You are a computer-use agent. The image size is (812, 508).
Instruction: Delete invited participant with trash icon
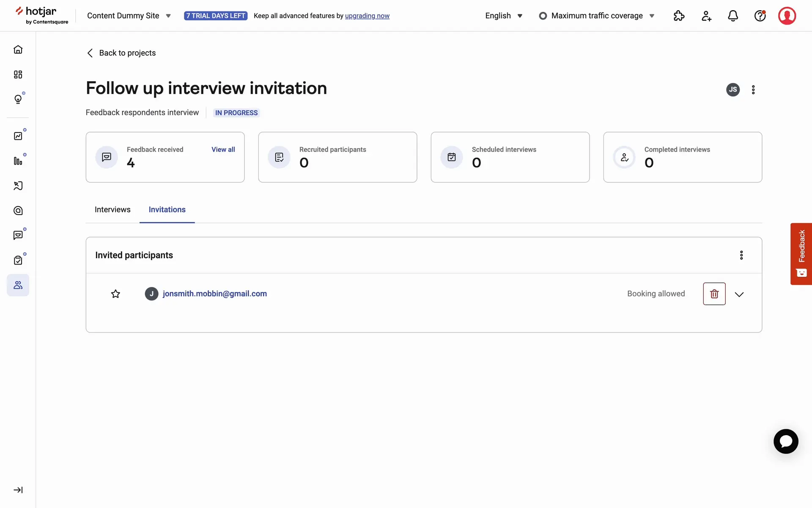pyautogui.click(x=714, y=294)
